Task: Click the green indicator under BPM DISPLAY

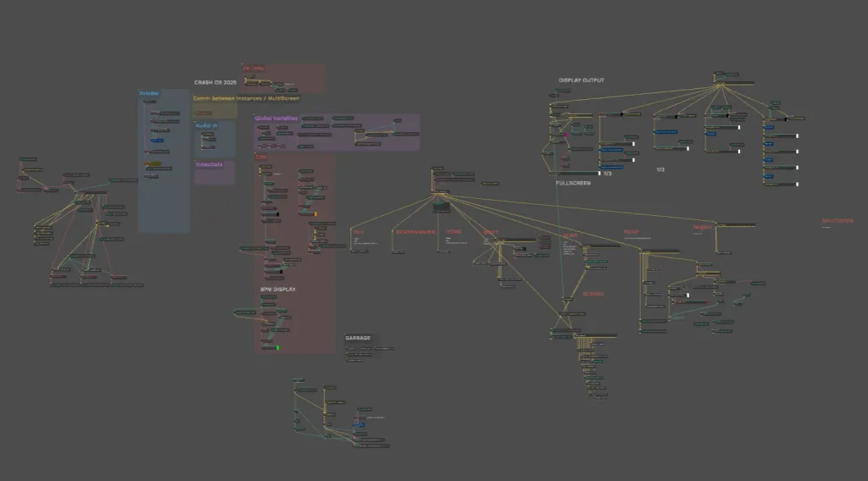Action: pyautogui.click(x=277, y=347)
